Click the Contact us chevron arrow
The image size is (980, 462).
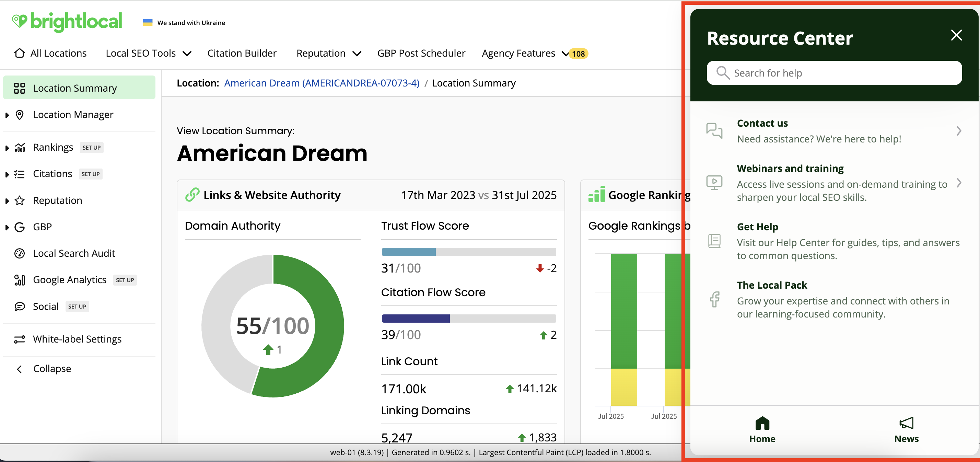(x=959, y=131)
